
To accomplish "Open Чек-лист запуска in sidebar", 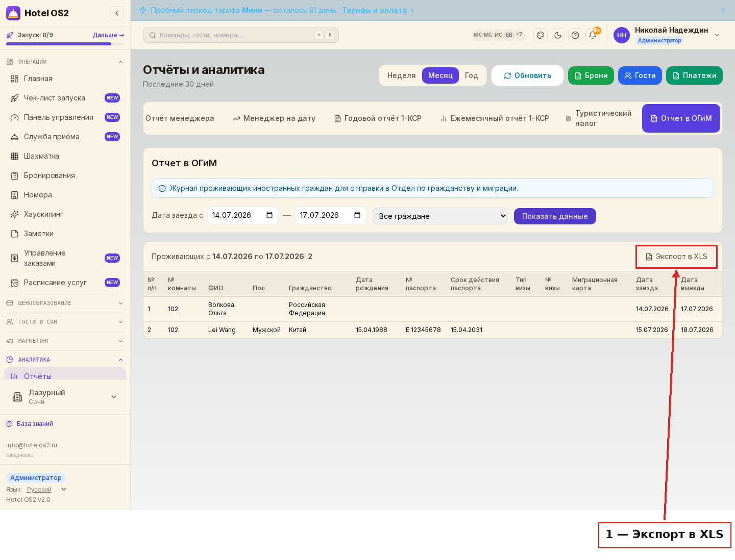I will click(x=65, y=98).
